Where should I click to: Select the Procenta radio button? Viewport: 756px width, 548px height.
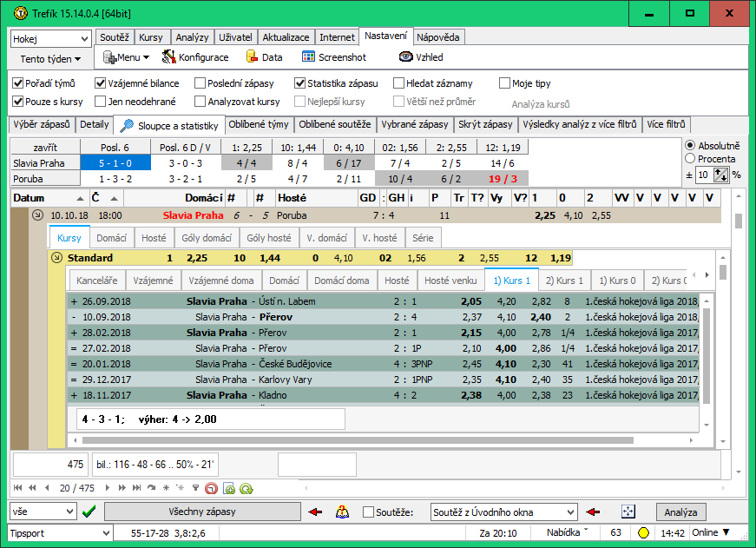690,159
